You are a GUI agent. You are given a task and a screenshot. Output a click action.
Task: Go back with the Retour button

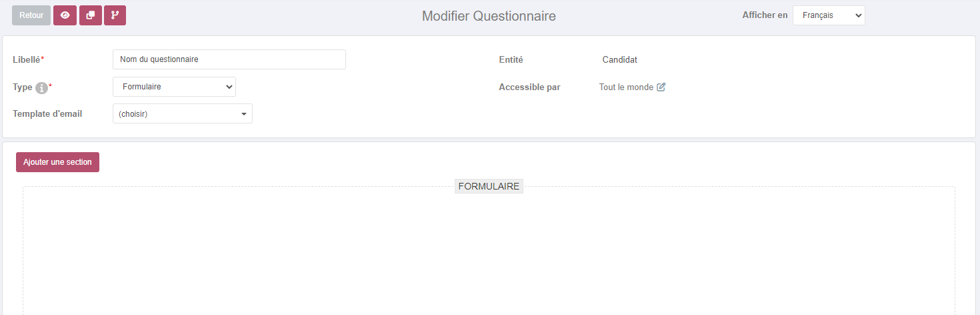pyautogui.click(x=31, y=15)
